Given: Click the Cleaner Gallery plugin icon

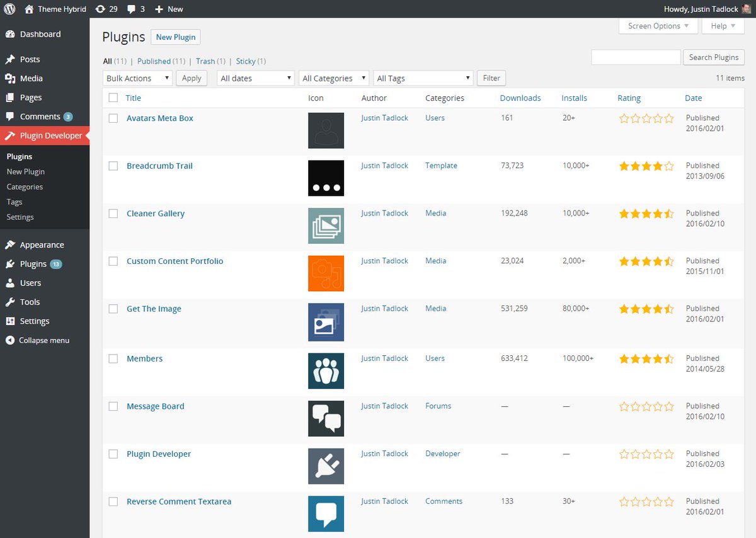Looking at the screenshot, I should click(x=326, y=226).
